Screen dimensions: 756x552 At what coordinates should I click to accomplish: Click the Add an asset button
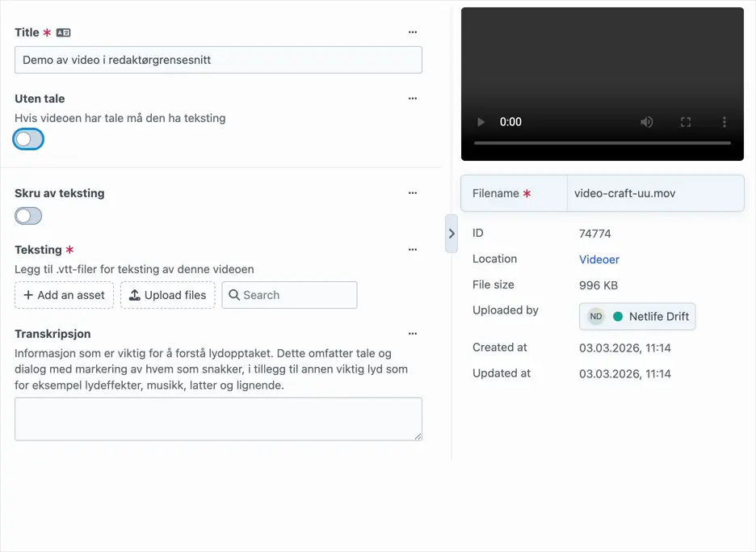click(64, 295)
